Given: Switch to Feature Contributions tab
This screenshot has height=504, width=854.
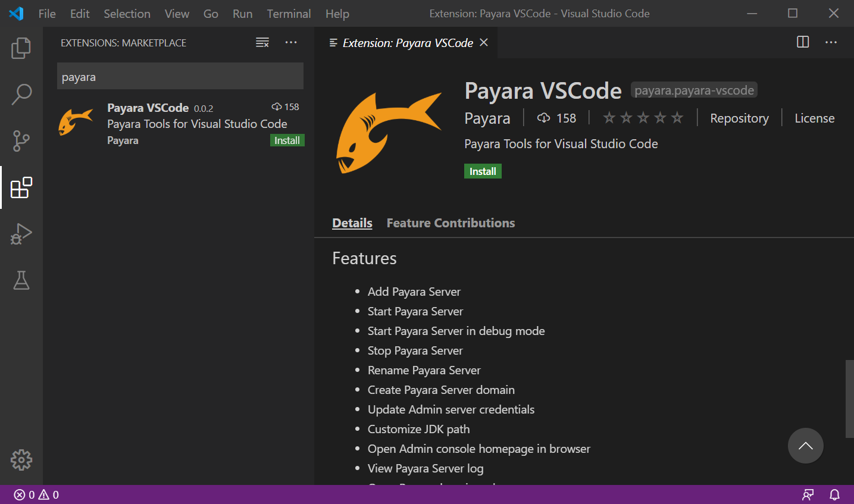Looking at the screenshot, I should 451,223.
